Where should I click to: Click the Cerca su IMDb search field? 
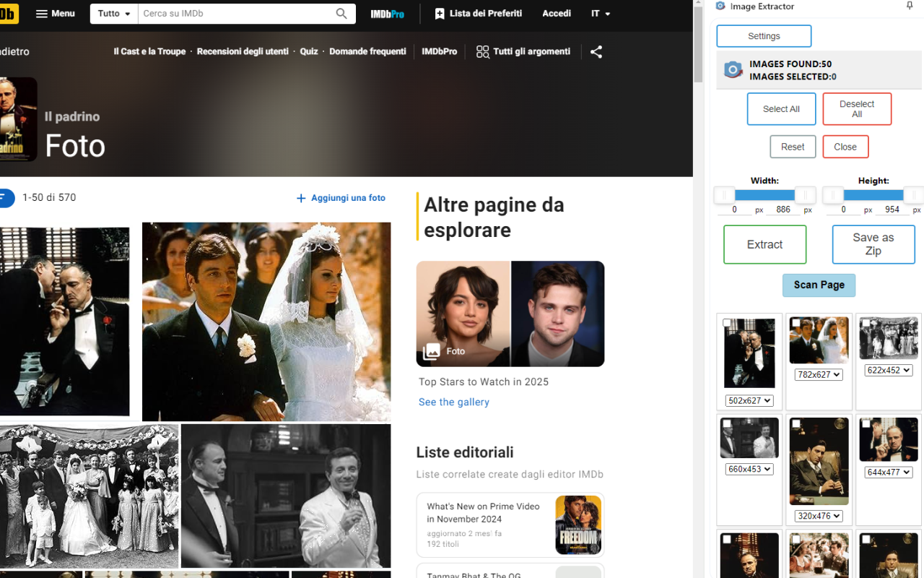point(236,14)
